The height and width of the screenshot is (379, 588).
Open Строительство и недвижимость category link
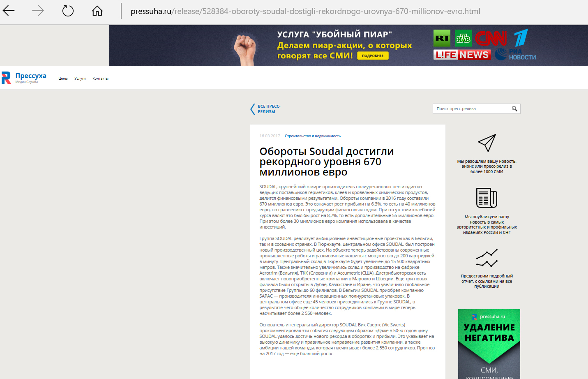(x=313, y=136)
